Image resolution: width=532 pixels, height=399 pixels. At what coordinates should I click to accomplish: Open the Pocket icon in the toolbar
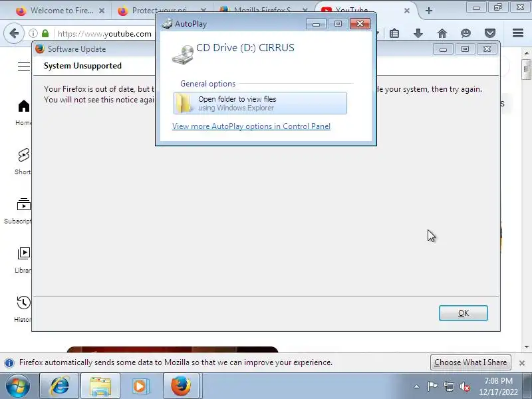[x=490, y=33]
